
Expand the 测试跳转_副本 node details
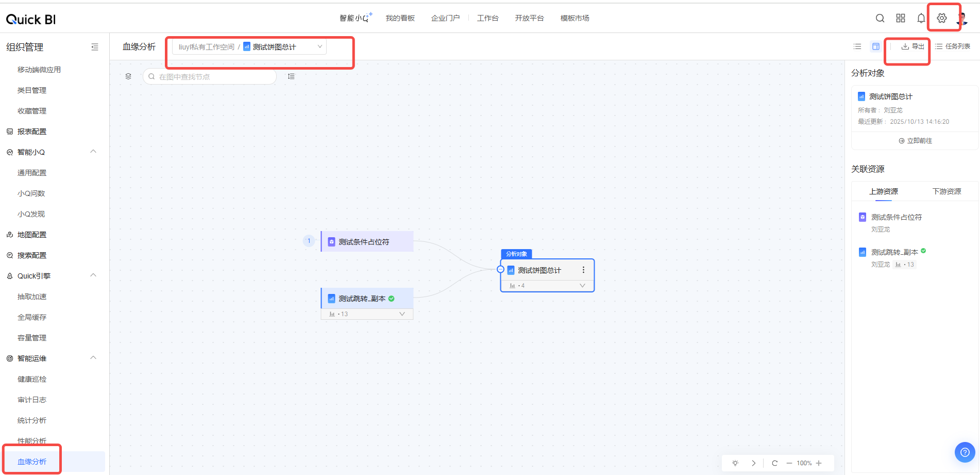(402, 314)
